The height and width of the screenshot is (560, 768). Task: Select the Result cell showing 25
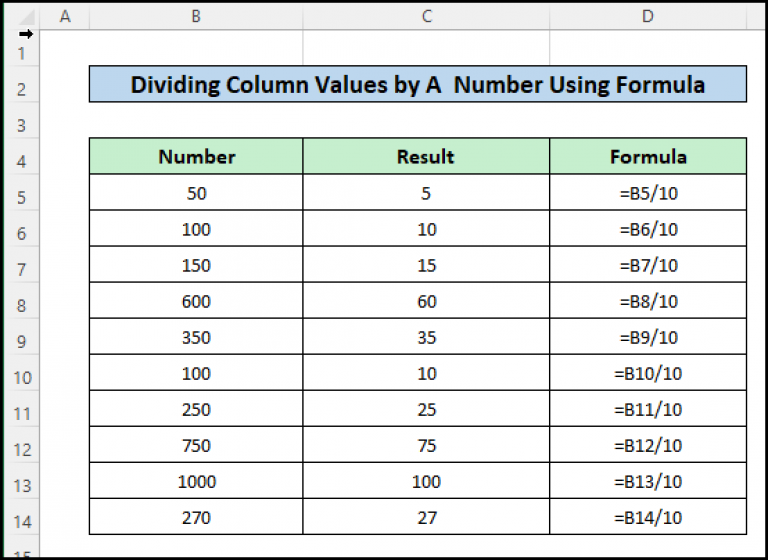click(426, 409)
